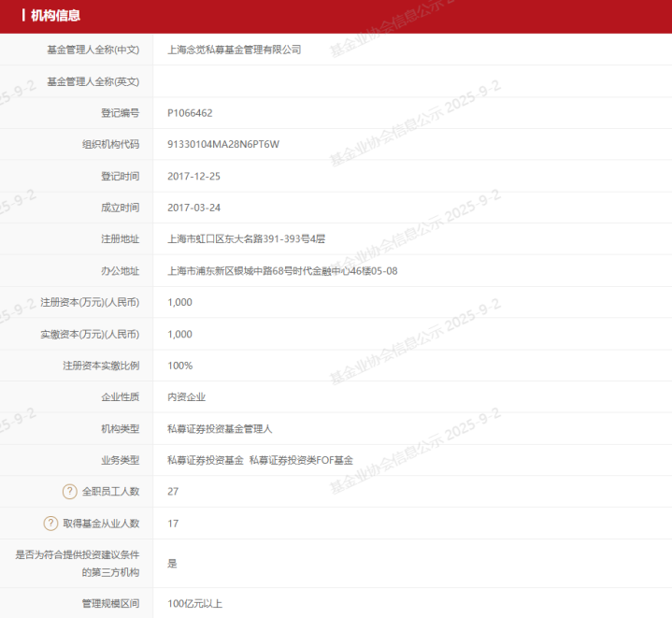Click help icon beside 全职员工人数

click(70, 492)
